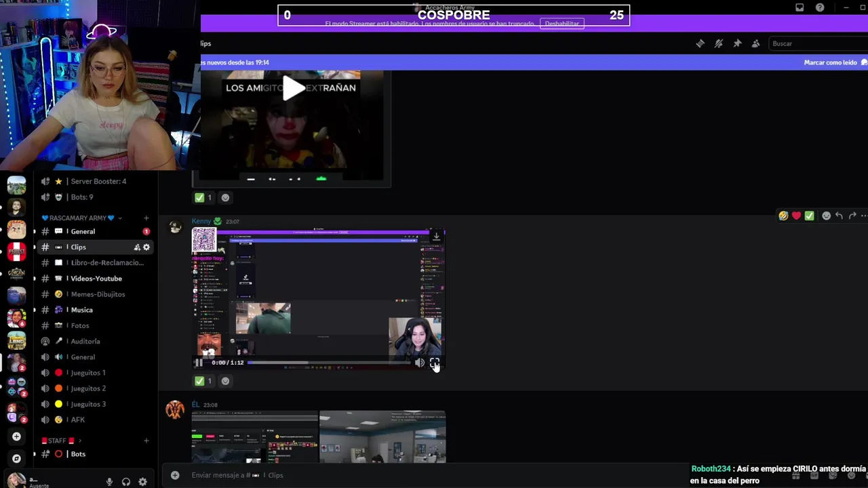Image resolution: width=868 pixels, height=488 pixels.
Task: Open the General text channel
Action: point(95,231)
